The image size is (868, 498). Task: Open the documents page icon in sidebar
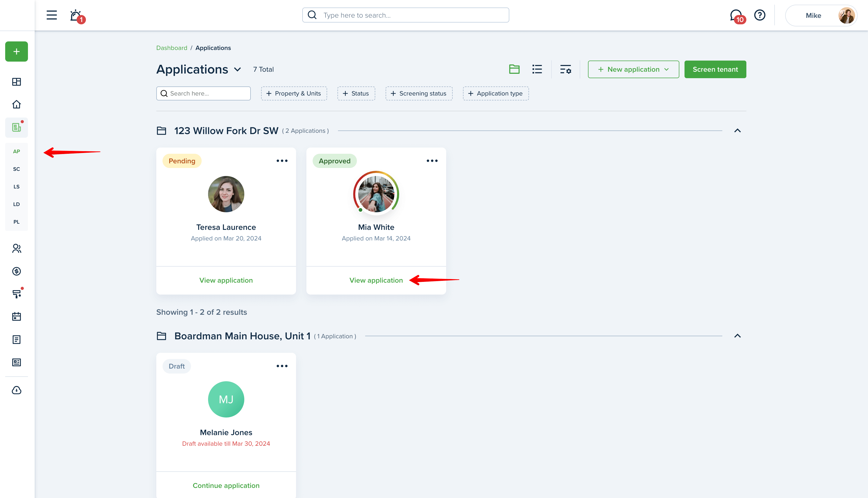coord(16,340)
